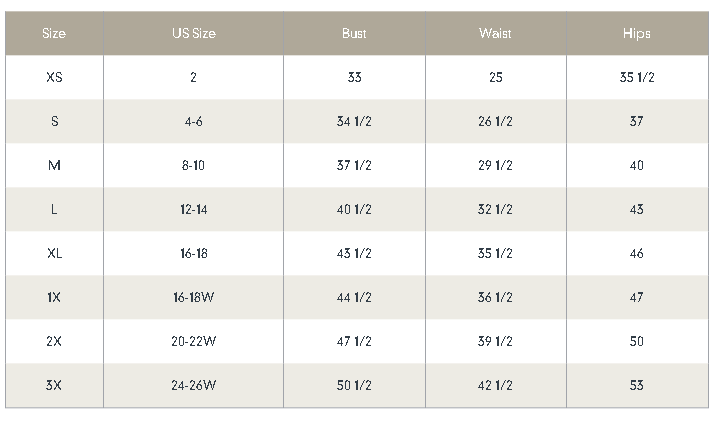Viewport: 714px width, 422px height.
Task: Click bust value 47 1/2
Action: point(354,342)
